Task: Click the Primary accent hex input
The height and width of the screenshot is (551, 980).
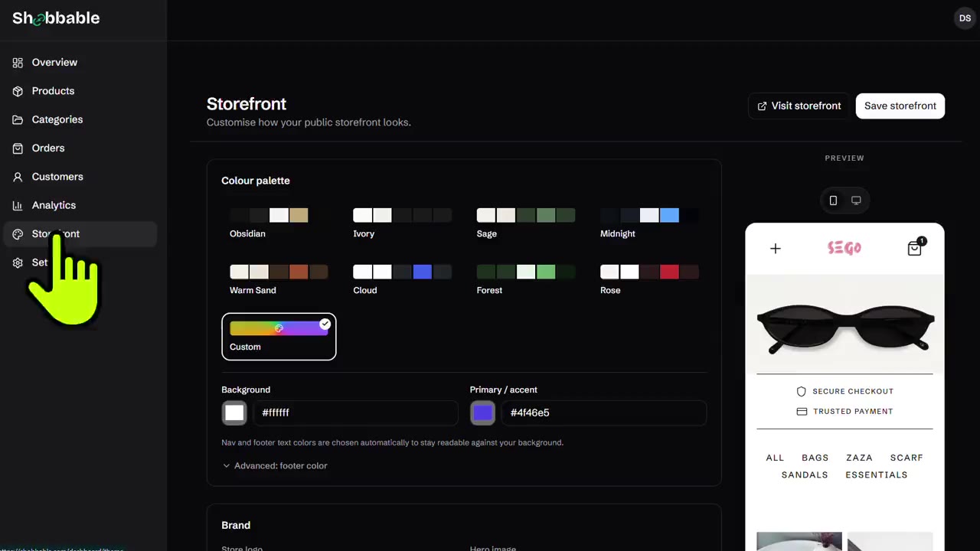Action: point(604,413)
